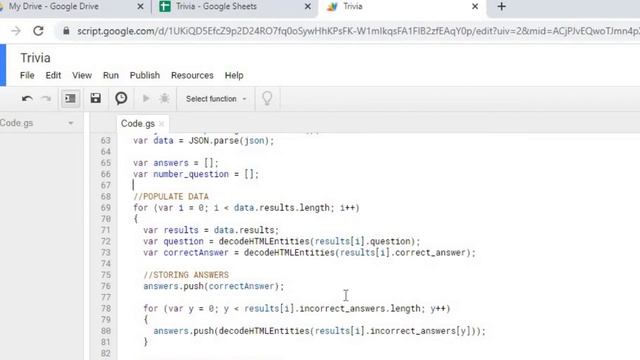Click the 'var correctAnswer' line
Viewport: 640px width, 360px height.
click(x=309, y=253)
